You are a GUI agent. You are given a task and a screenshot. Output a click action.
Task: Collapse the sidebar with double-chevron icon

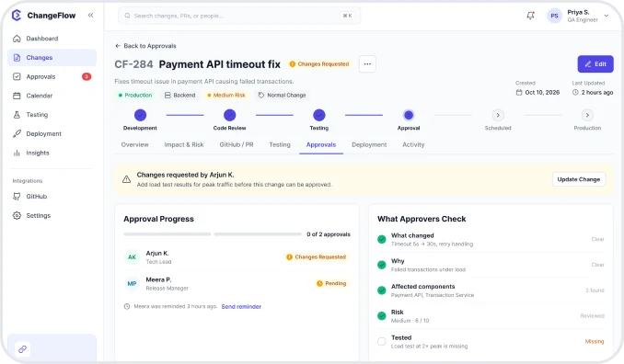pyautogui.click(x=91, y=15)
